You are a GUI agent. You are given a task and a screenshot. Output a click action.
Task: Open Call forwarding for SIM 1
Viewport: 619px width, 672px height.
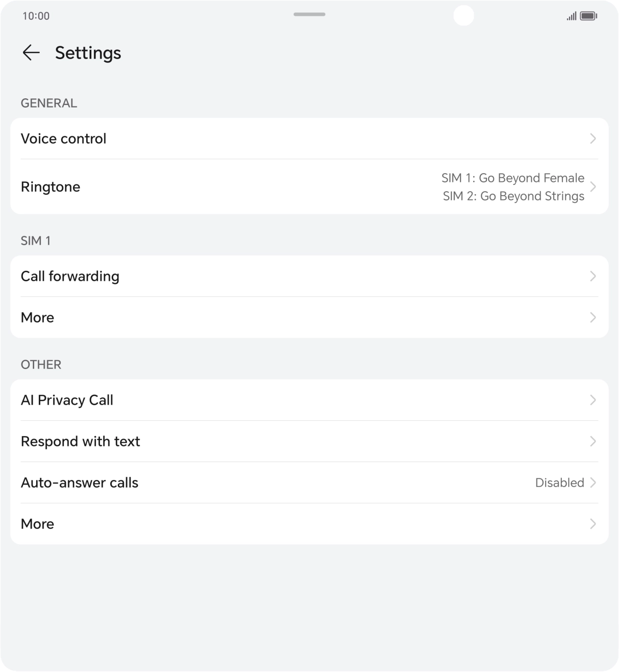pos(70,276)
